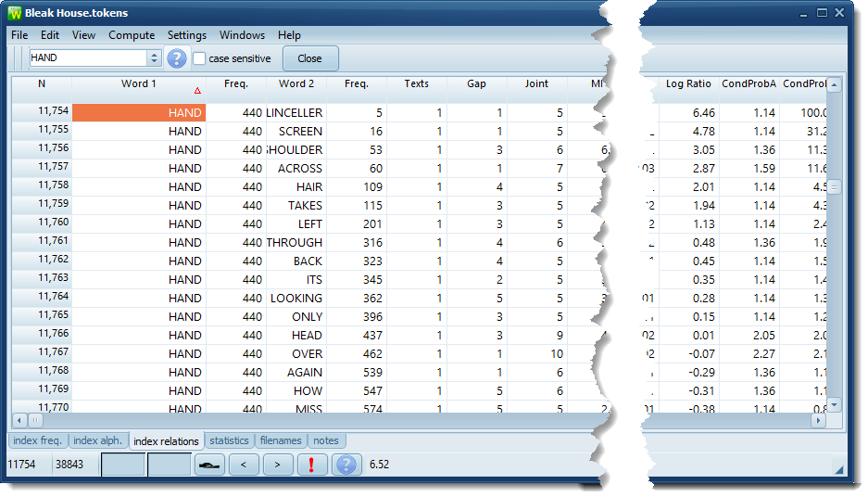Open the File menu

(19, 35)
